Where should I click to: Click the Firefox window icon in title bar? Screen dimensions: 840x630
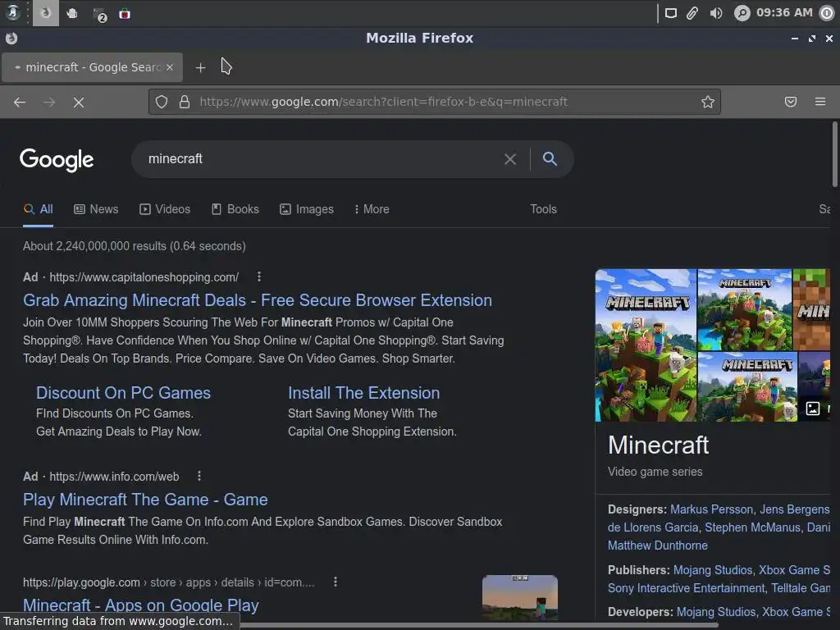(x=11, y=38)
